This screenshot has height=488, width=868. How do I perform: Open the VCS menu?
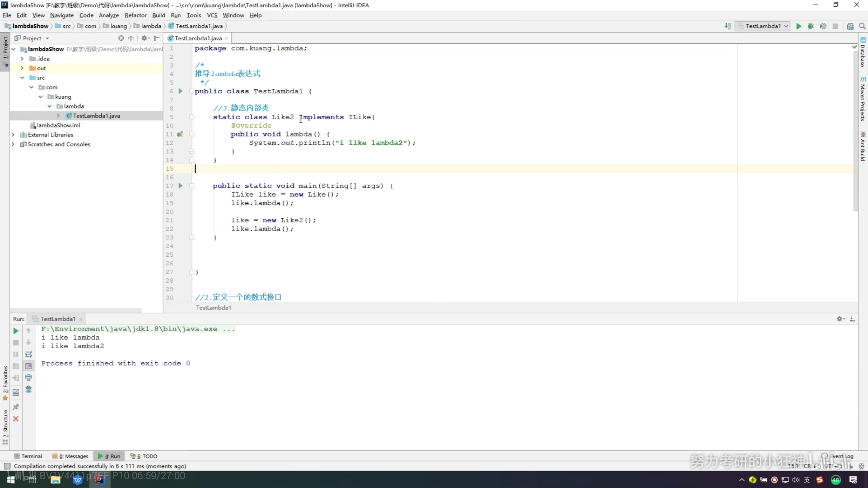pyautogui.click(x=212, y=15)
